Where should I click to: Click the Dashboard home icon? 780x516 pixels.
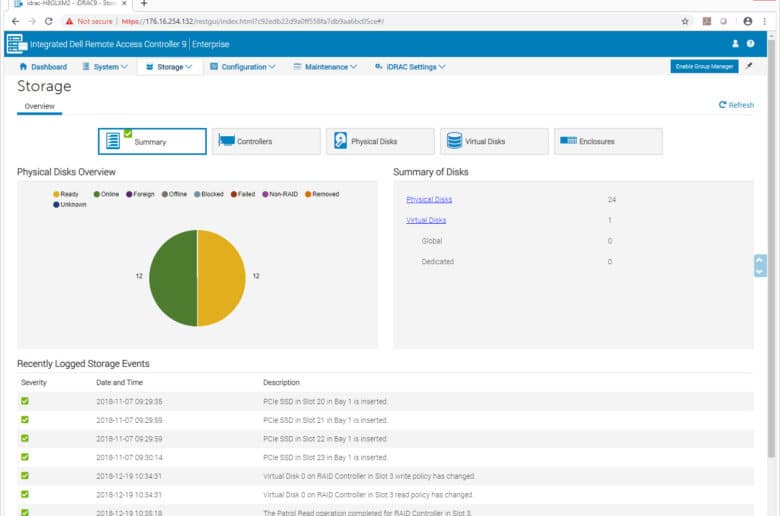(x=23, y=67)
